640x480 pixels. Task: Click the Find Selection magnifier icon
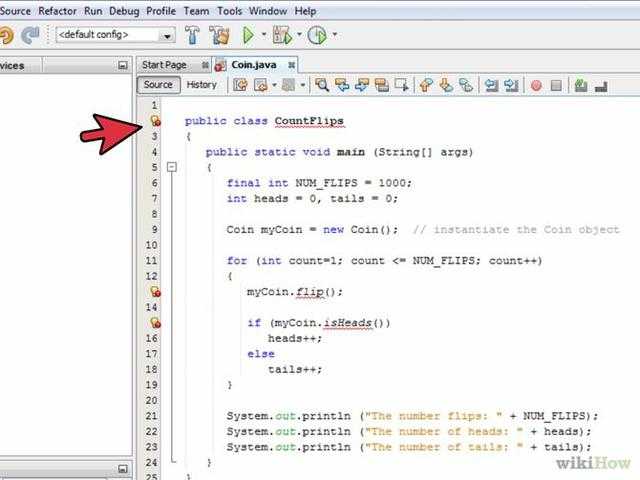pyautogui.click(x=322, y=86)
